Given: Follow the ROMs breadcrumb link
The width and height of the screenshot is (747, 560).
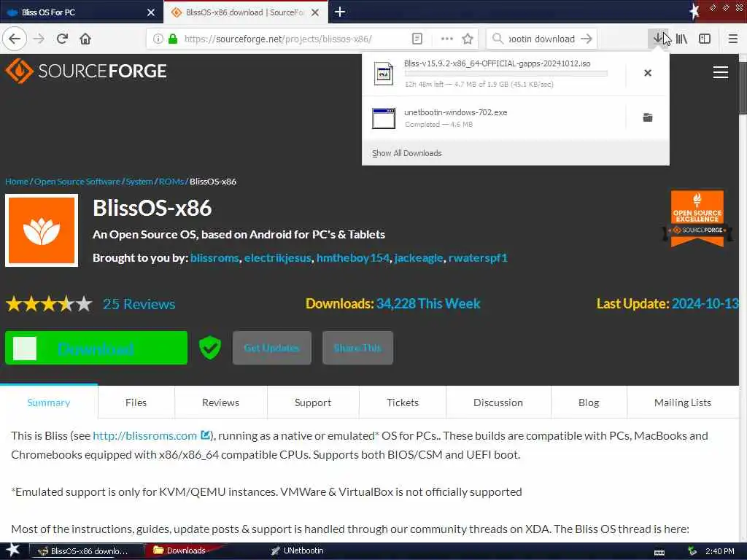Looking at the screenshot, I should pyautogui.click(x=171, y=182).
